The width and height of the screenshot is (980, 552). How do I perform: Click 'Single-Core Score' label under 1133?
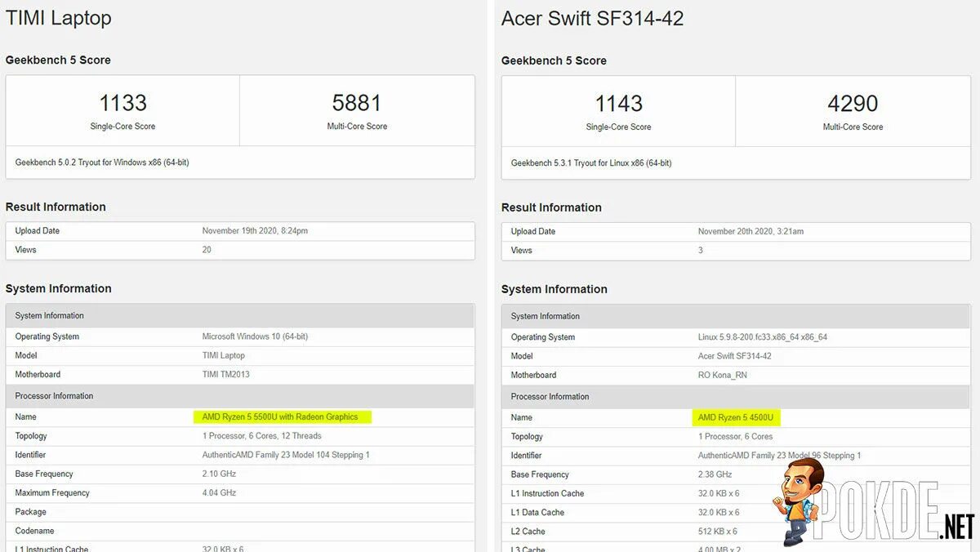(x=122, y=127)
